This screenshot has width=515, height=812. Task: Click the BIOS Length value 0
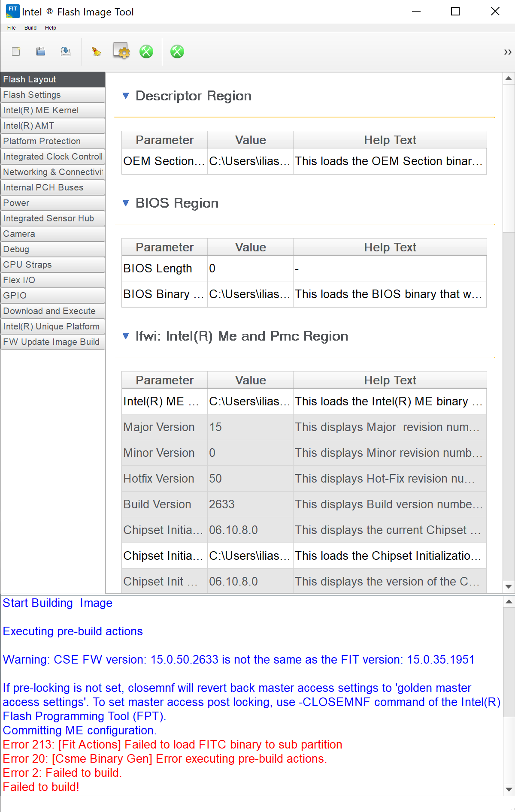[x=250, y=269]
